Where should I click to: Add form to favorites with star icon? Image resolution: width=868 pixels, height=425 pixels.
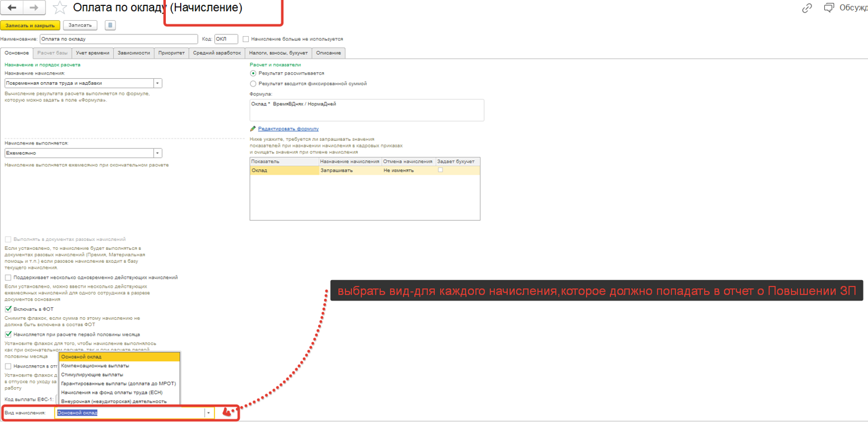(59, 8)
